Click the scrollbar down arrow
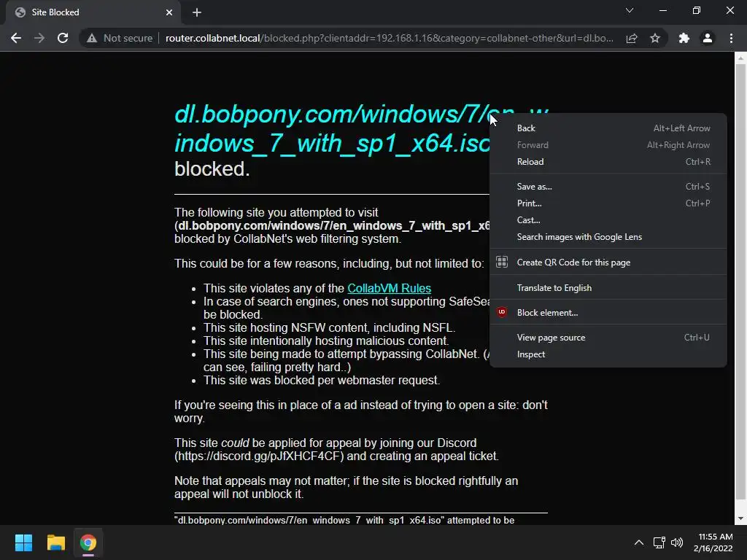The width and height of the screenshot is (747, 560). 740,518
